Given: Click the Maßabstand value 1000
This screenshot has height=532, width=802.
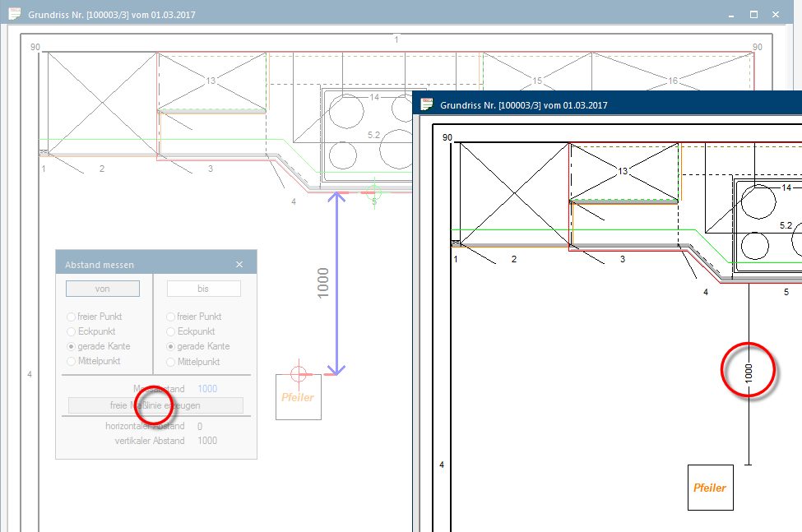Looking at the screenshot, I should pos(207,388).
